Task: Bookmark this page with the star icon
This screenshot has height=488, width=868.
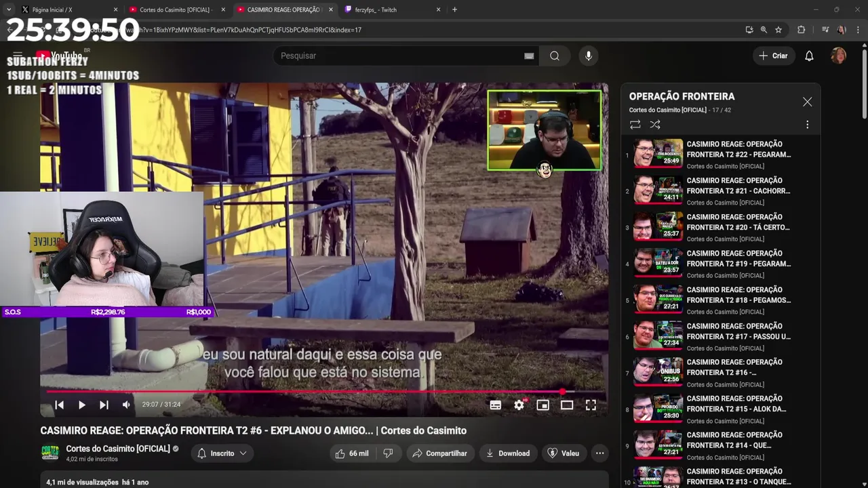Action: (x=778, y=30)
